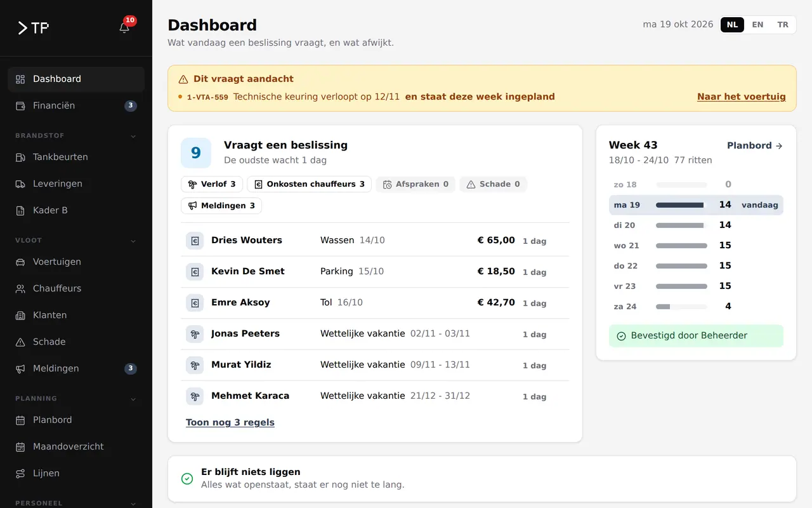Viewport: 812px width, 508px height.
Task: Click the 1-VTA-559 plate label
Action: (x=207, y=97)
